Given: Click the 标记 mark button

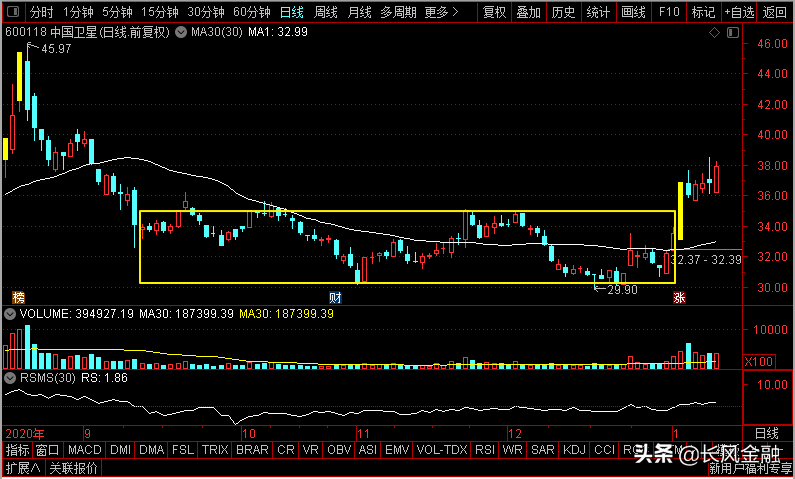Looking at the screenshot, I should [704, 12].
